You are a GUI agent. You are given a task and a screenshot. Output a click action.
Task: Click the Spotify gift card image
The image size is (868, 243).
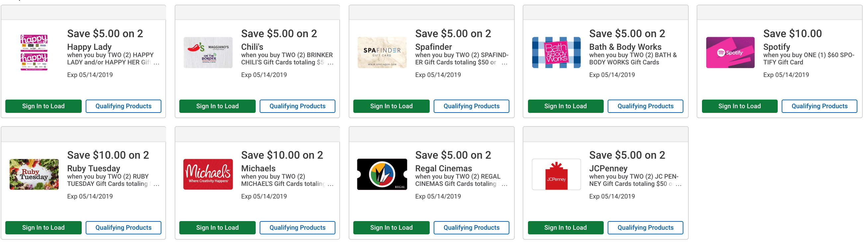click(730, 52)
